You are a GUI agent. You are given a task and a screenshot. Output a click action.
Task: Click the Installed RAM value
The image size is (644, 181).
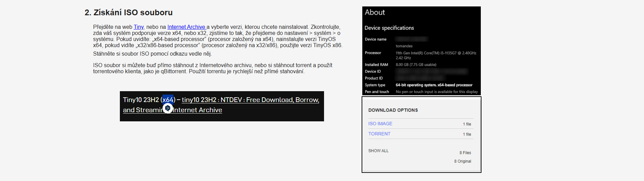[x=416, y=65]
